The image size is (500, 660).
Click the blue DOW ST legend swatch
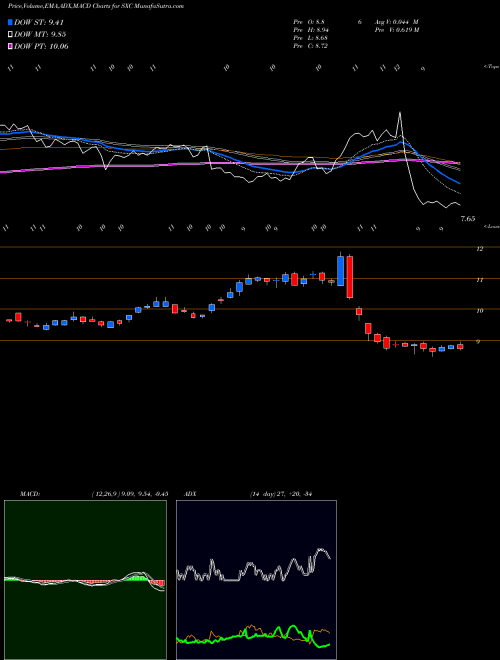pyautogui.click(x=10, y=22)
